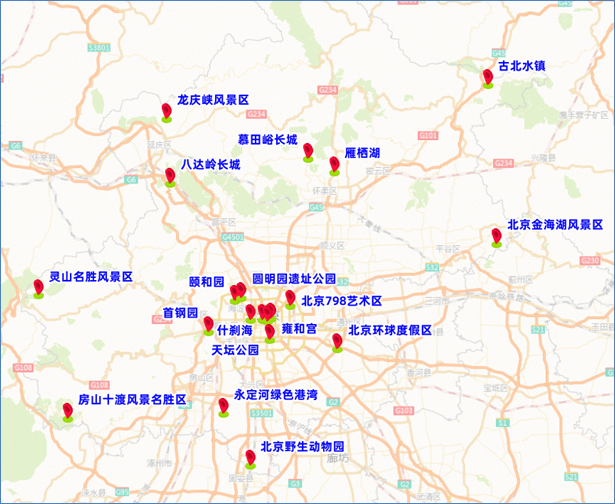Select the 北京金海湖风景区 text label
The width and height of the screenshot is (615, 504).
pyautogui.click(x=555, y=225)
